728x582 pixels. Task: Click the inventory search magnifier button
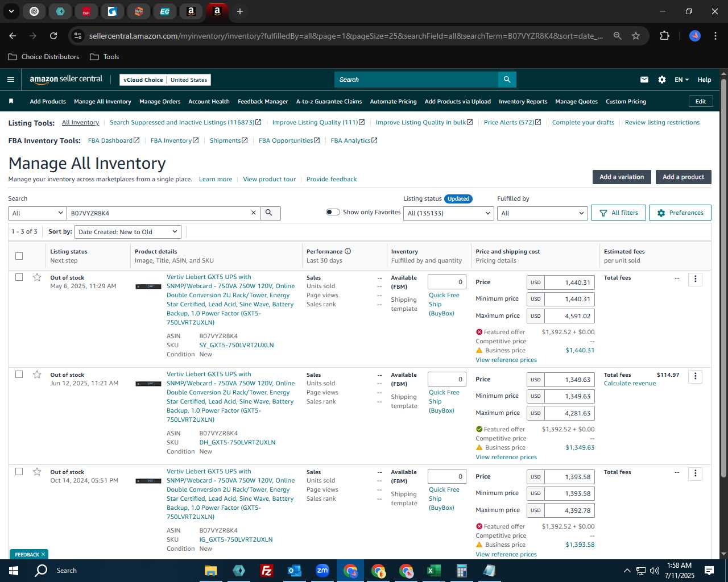(x=270, y=213)
